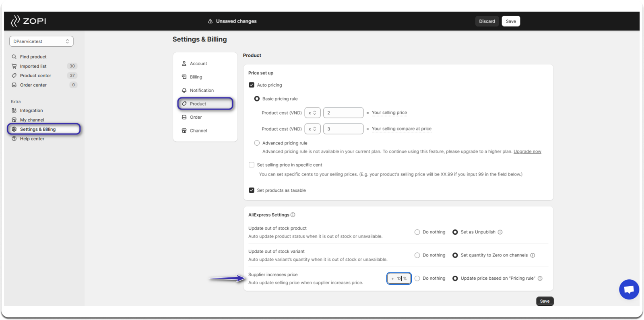Click the bottom Save button
644x320 pixels.
pos(545,301)
